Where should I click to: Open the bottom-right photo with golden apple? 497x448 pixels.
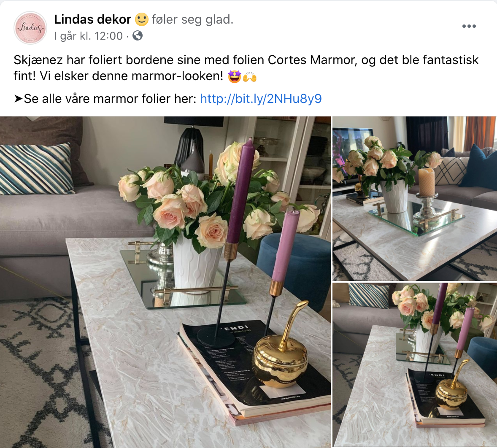[x=415, y=365]
